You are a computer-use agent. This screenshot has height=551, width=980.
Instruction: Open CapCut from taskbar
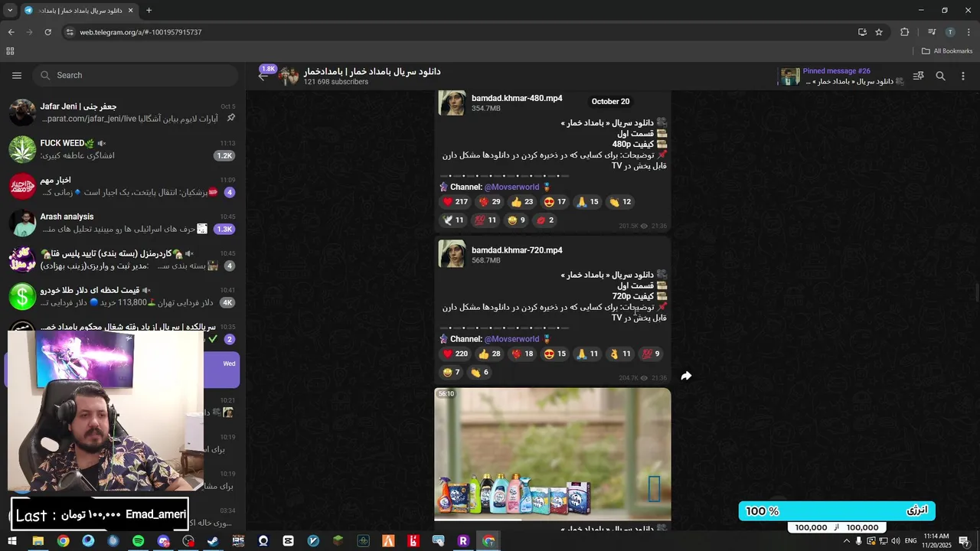click(x=288, y=541)
